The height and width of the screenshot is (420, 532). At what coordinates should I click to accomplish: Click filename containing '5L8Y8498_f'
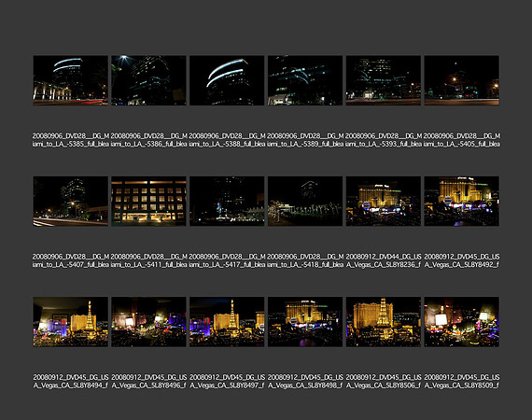click(x=305, y=382)
